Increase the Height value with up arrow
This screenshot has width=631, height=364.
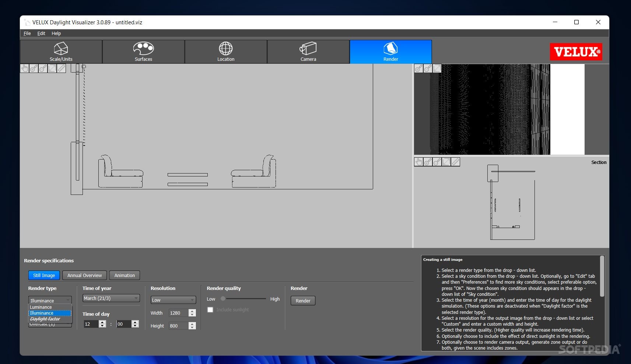click(192, 324)
